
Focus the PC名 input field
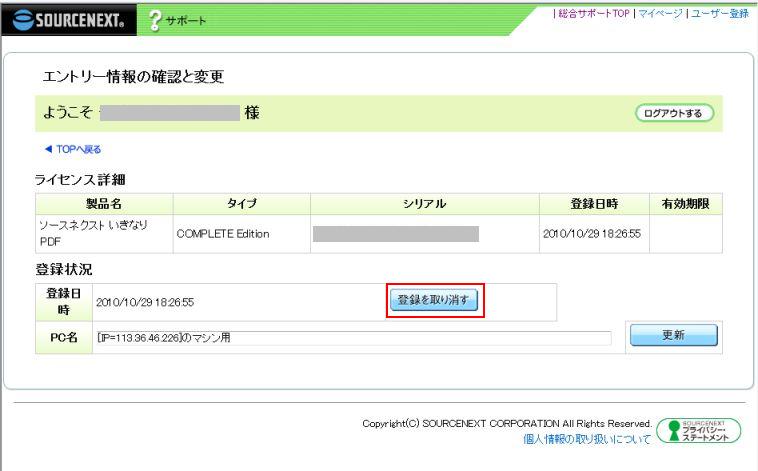coord(353,338)
